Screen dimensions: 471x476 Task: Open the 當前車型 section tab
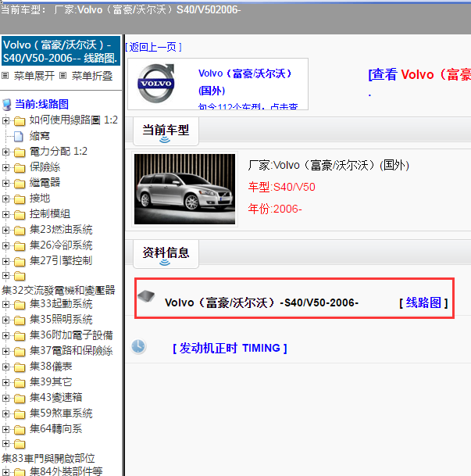(x=166, y=131)
